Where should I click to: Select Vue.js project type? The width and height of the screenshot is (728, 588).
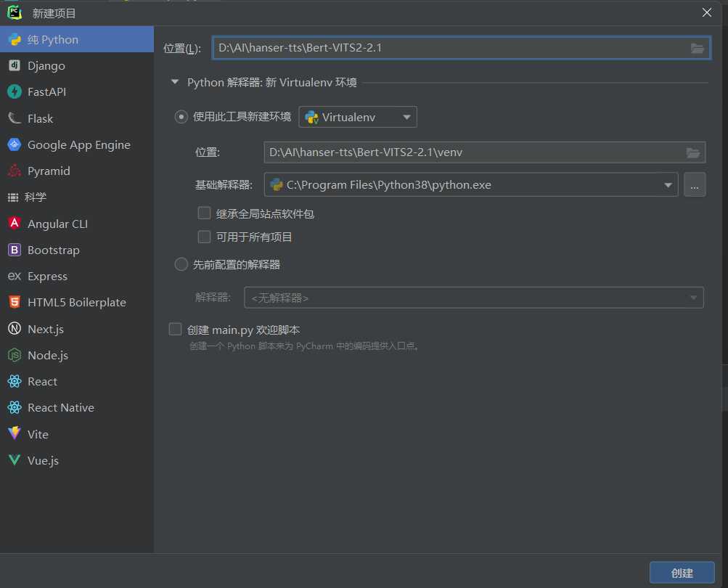click(77, 460)
